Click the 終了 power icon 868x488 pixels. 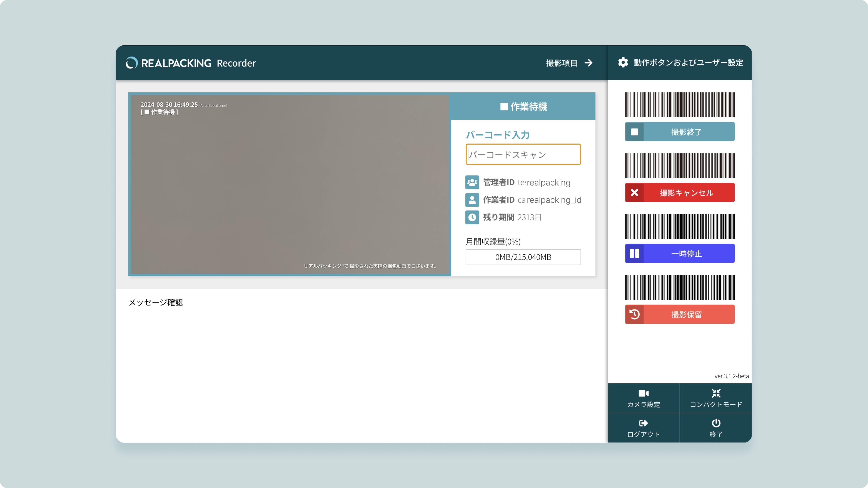716,423
